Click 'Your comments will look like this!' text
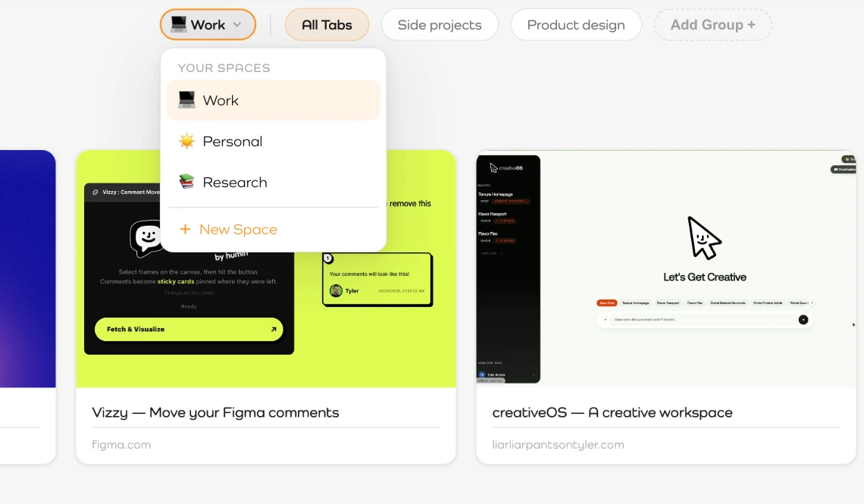Screen dimensions: 864x504 [369, 274]
